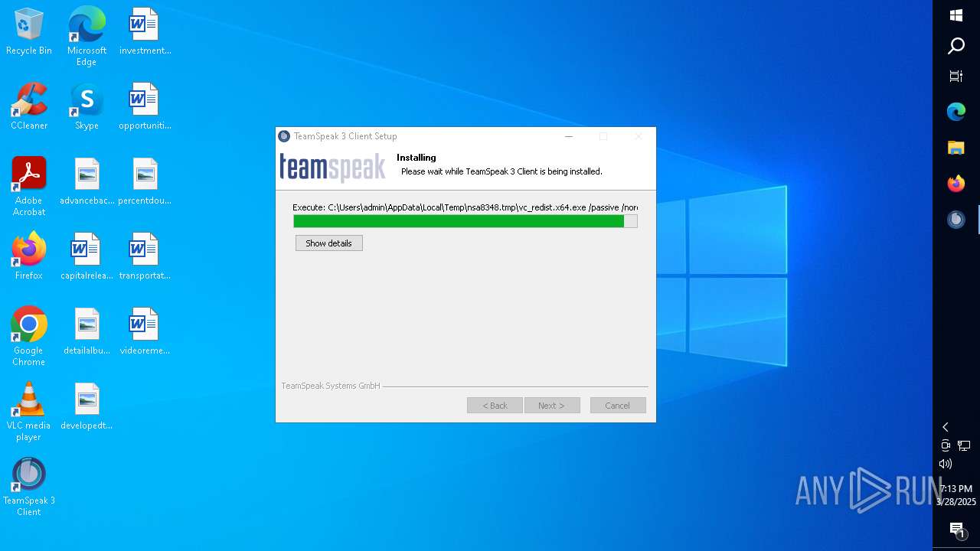980x551 pixels.
Task: Click the 'Please wait while TeamSpeak' text
Action: pos(501,171)
